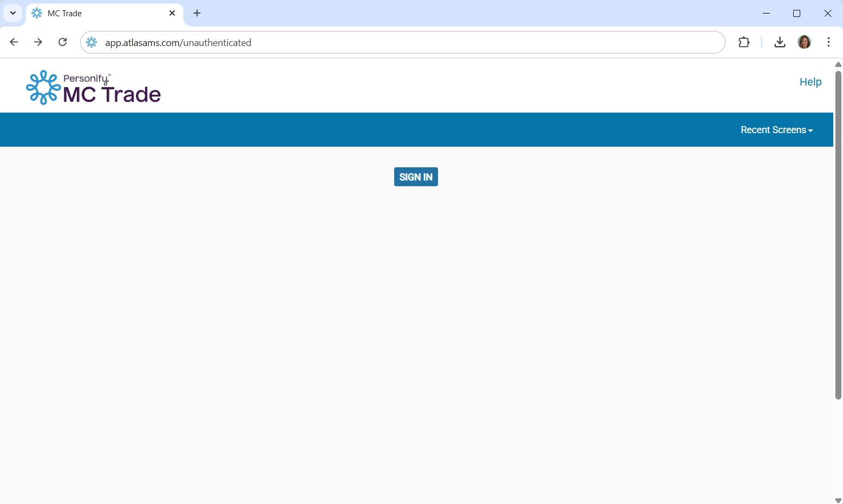
Task: Open the Help link
Action: click(811, 82)
